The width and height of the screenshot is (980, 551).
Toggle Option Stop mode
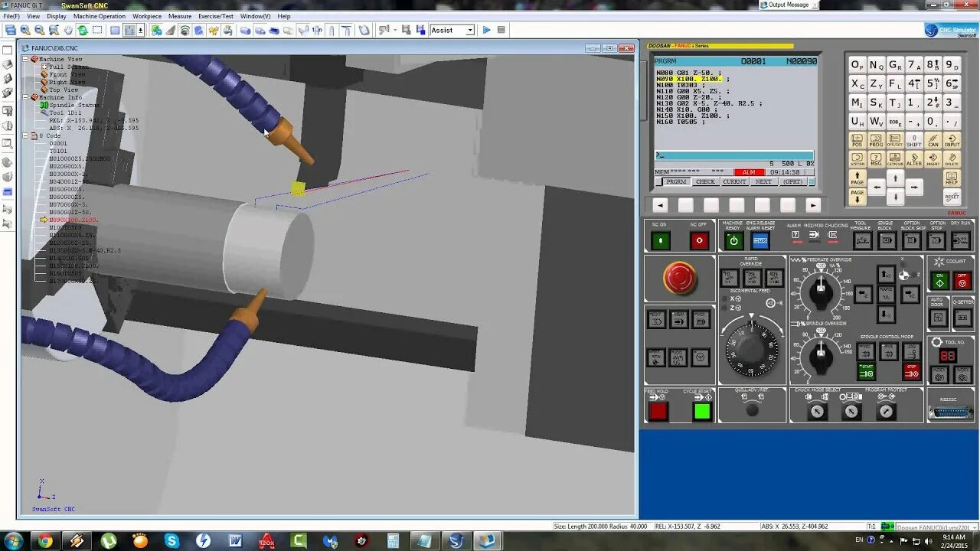pyautogui.click(x=936, y=240)
